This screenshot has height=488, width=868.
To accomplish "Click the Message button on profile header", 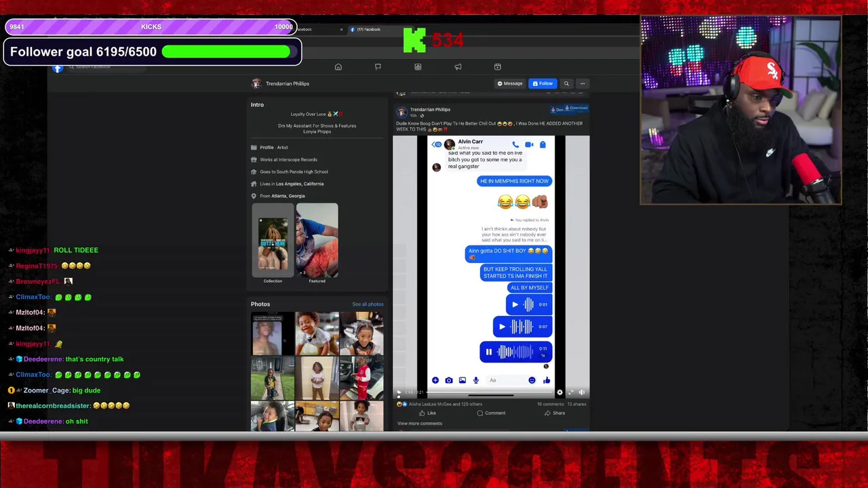I will click(x=510, y=83).
